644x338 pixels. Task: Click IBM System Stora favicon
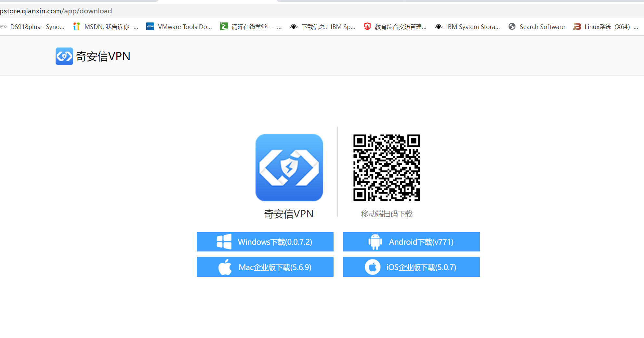tap(438, 27)
